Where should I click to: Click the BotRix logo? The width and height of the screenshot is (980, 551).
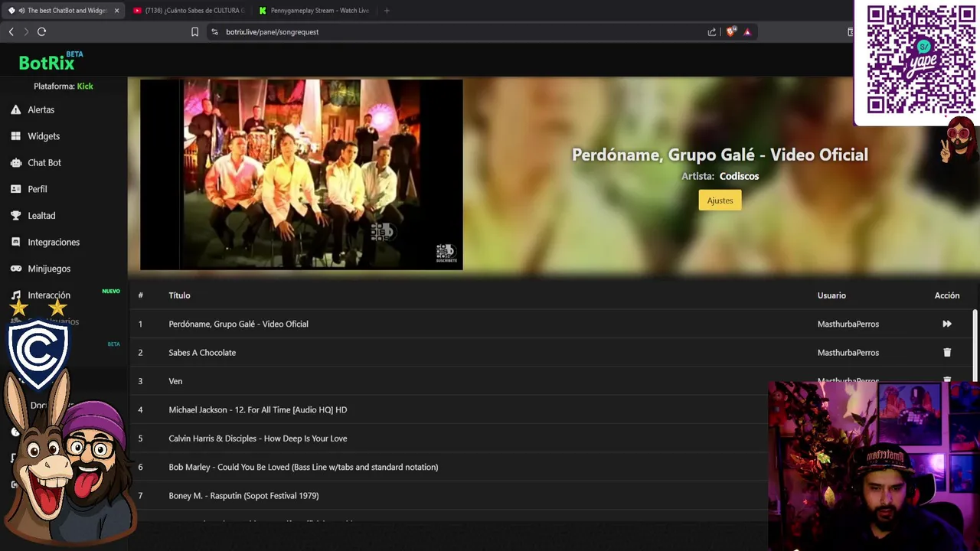[x=51, y=60]
